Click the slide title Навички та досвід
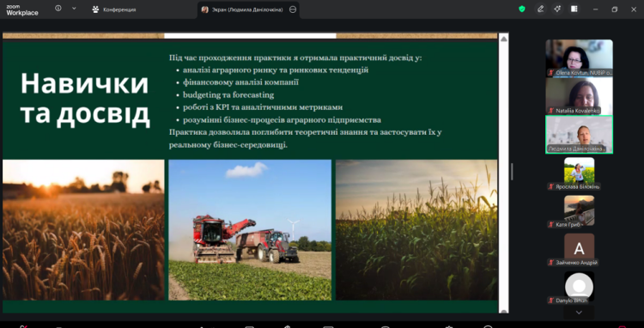644x328 pixels. click(85, 99)
